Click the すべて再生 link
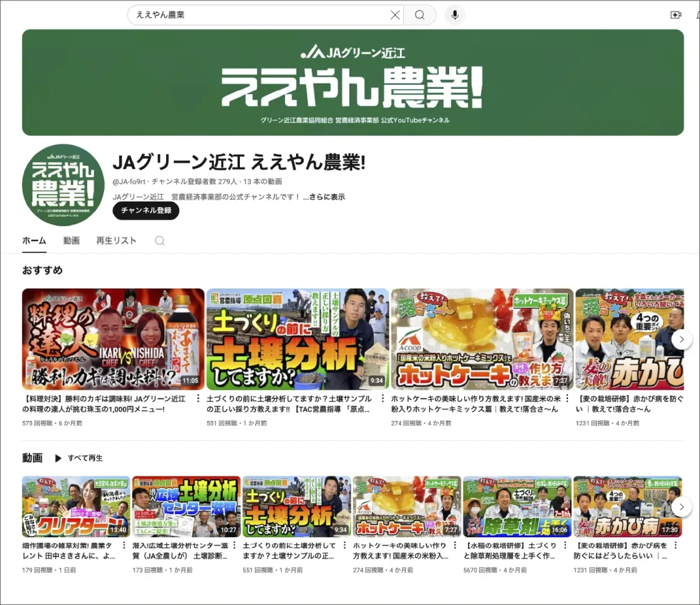This screenshot has height=605, width=700. [85, 458]
